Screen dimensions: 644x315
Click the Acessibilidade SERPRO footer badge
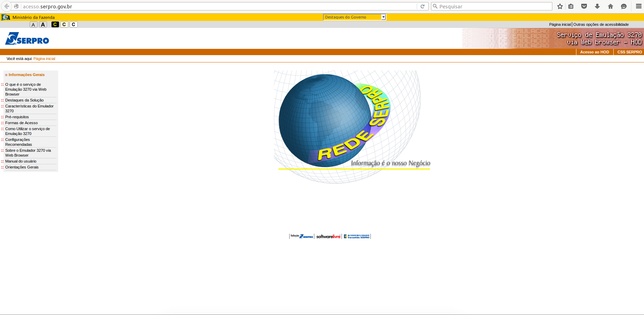pyautogui.click(x=356, y=236)
